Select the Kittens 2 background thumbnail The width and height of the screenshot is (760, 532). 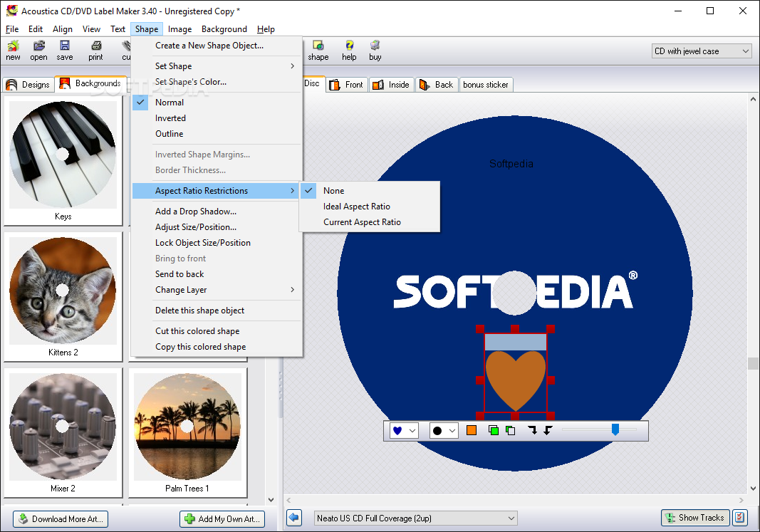click(x=63, y=296)
